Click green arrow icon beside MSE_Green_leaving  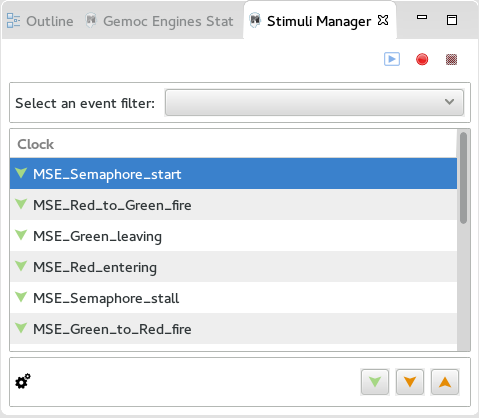[x=21, y=235]
